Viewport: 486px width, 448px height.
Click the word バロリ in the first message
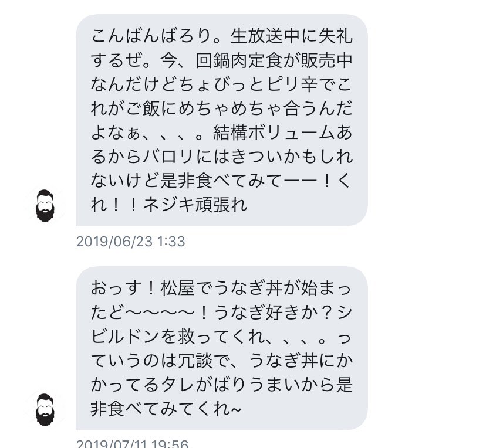[168, 157]
